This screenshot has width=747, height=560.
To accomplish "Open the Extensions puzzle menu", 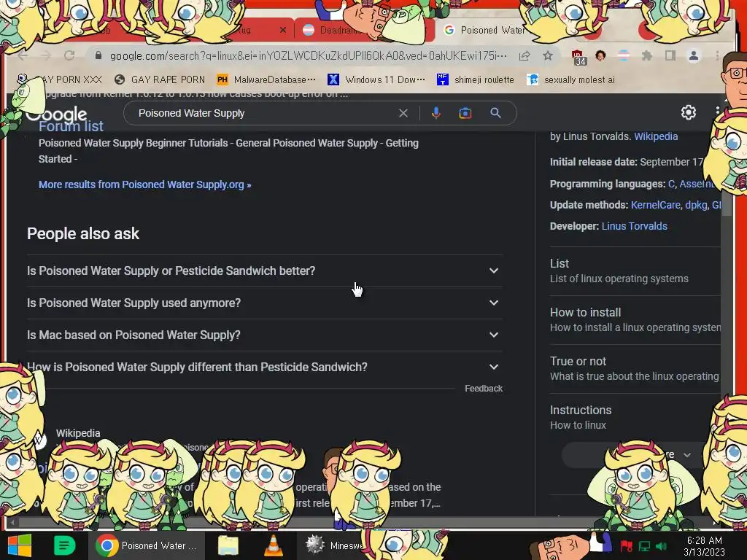I will (646, 55).
